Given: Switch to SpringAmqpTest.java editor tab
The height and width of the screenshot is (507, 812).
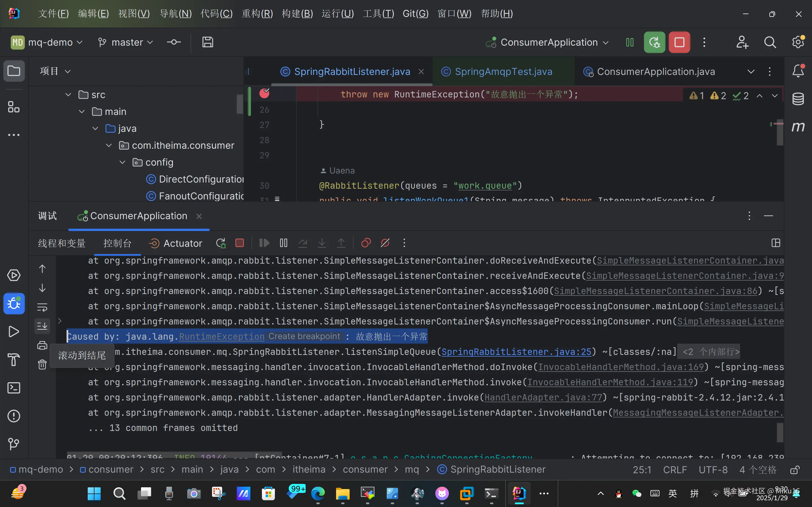Looking at the screenshot, I should (x=503, y=72).
